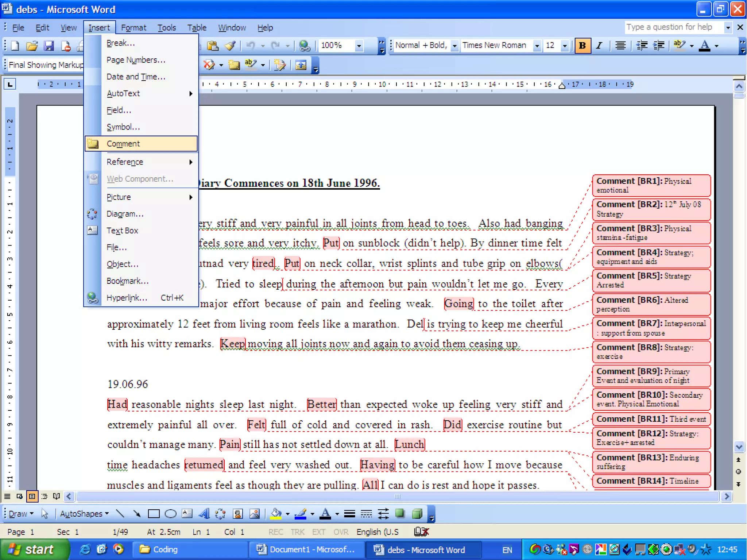Expand the AutoShapes menu

pyautogui.click(x=84, y=514)
